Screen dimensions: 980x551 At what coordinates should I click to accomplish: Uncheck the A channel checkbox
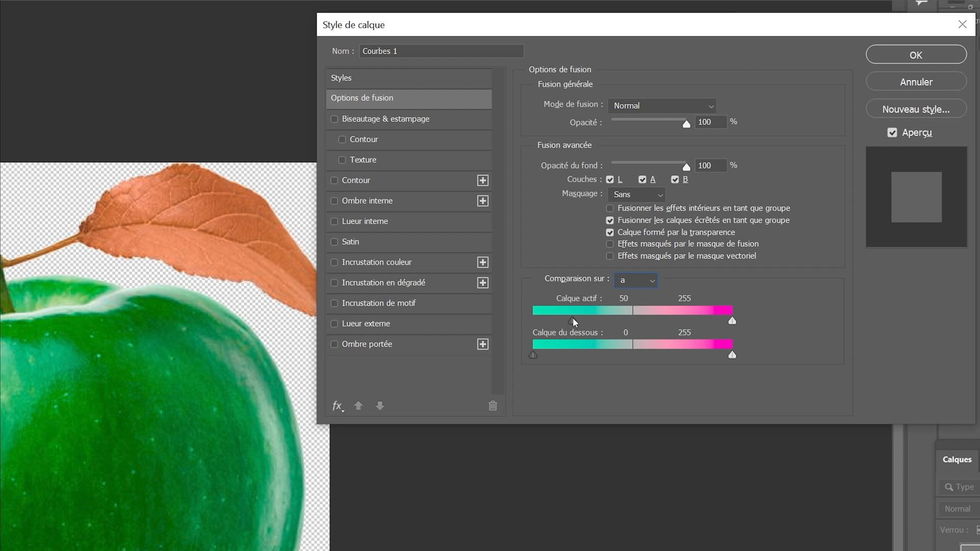pyautogui.click(x=642, y=180)
